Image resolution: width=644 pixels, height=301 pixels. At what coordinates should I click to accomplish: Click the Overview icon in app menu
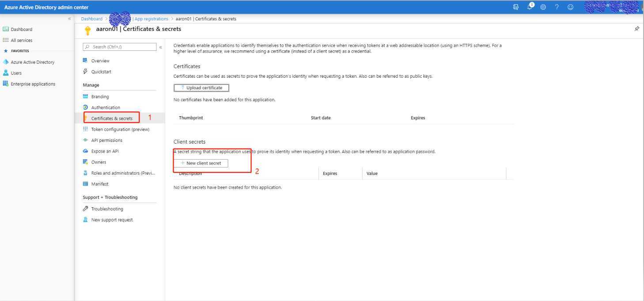85,61
